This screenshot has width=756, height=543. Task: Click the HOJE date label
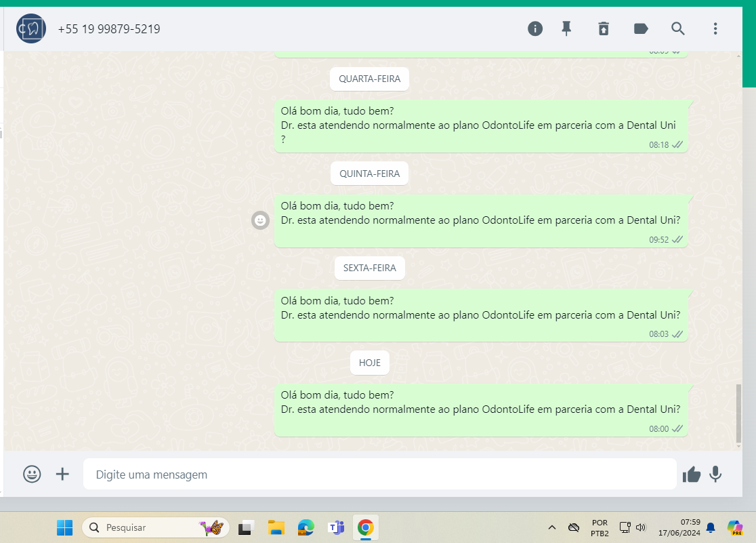tap(369, 363)
